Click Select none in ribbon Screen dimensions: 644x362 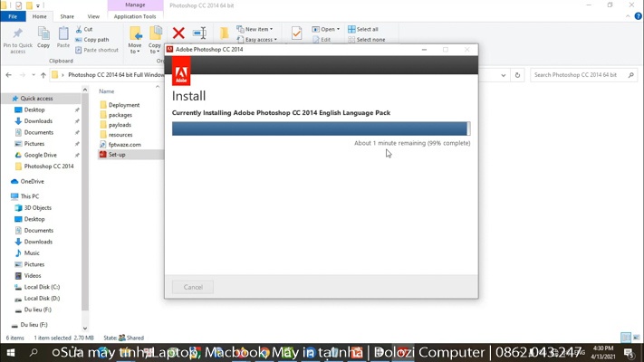coord(366,40)
